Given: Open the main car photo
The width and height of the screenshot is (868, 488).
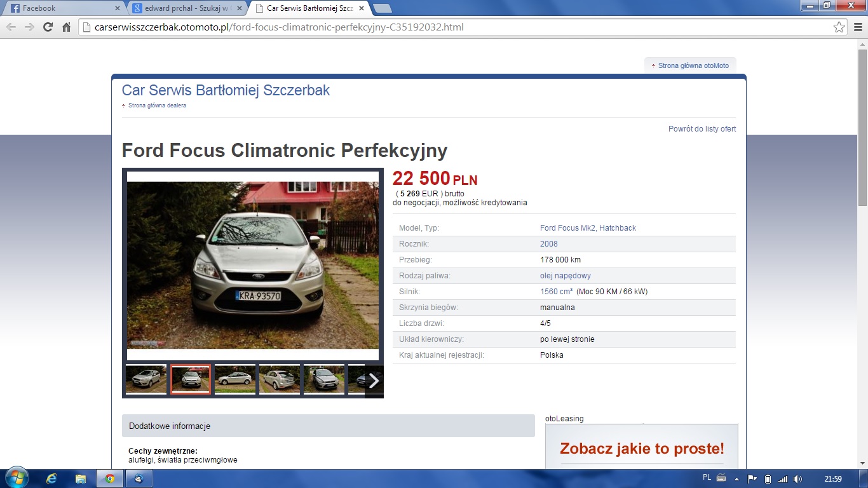Looking at the screenshot, I should 253,266.
